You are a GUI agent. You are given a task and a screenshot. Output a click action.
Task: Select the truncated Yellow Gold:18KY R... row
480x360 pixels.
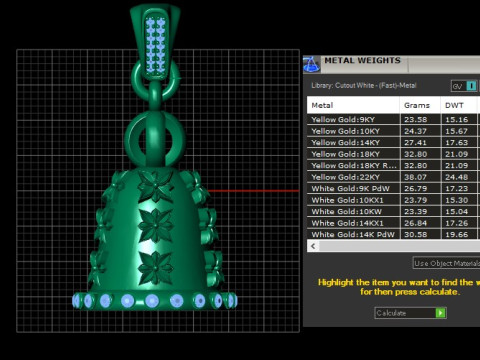(x=393, y=165)
